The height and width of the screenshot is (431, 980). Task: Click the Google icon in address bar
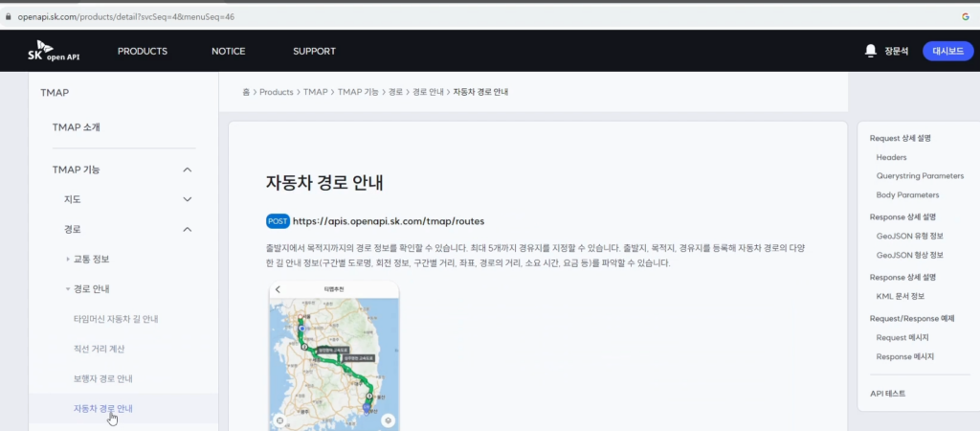pyautogui.click(x=966, y=17)
